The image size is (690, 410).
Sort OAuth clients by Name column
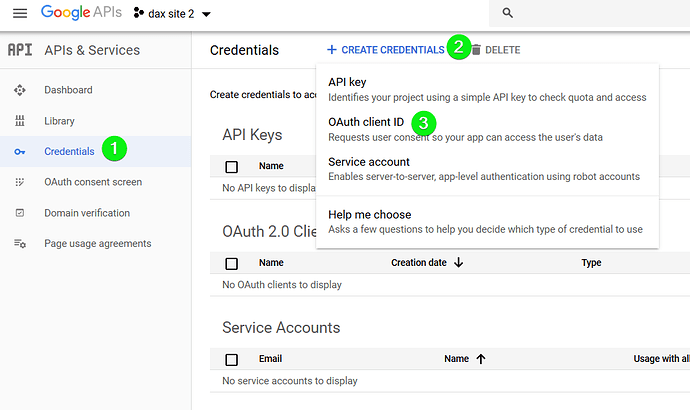click(271, 263)
